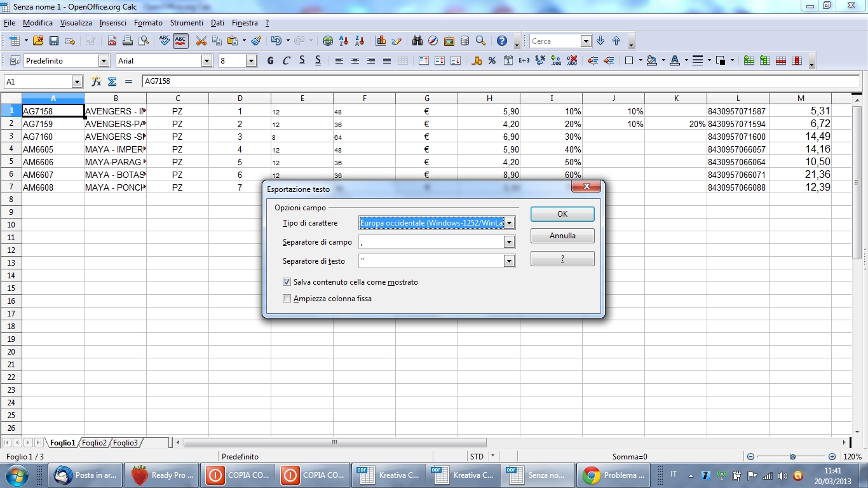Image resolution: width=868 pixels, height=488 pixels.
Task: Apply percent number format icon
Action: (x=492, y=61)
